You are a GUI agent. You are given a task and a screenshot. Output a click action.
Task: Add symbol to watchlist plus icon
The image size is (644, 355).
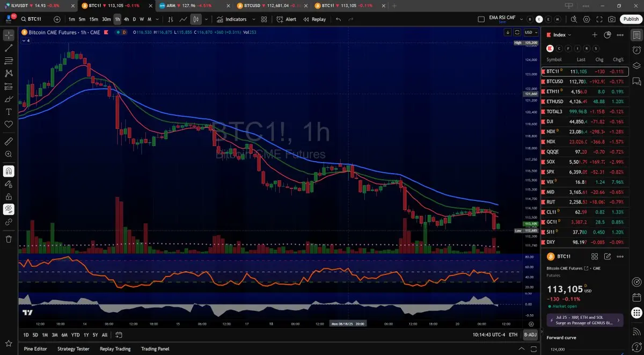[x=595, y=34]
